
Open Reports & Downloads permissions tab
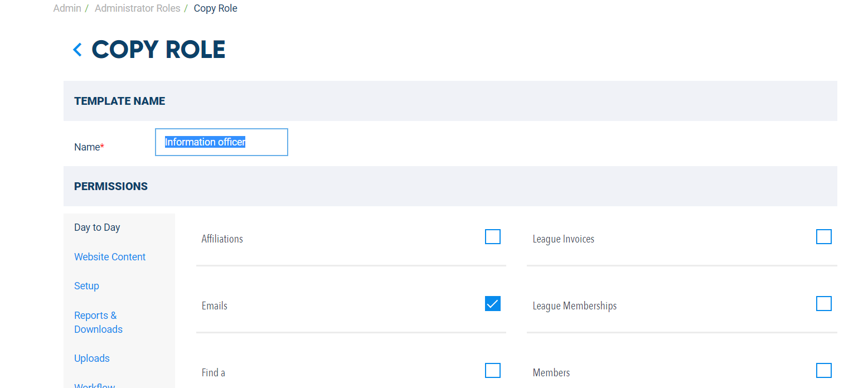98,322
